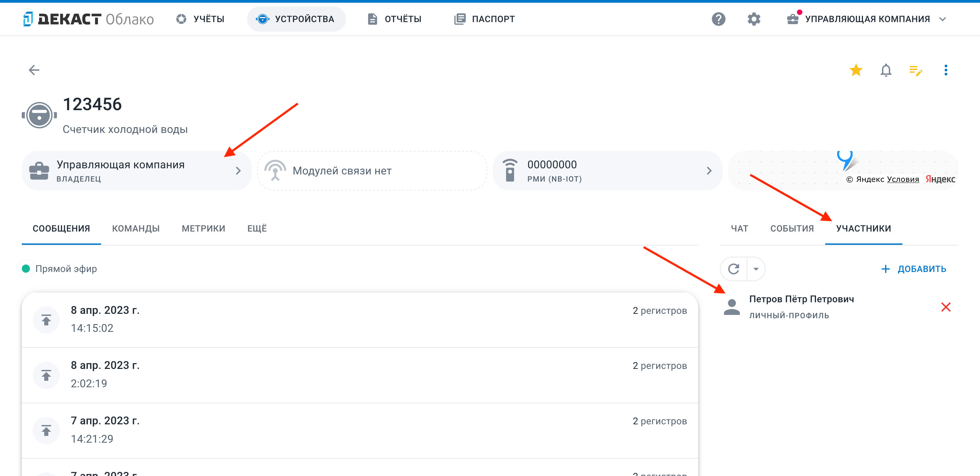The height and width of the screenshot is (476, 980).
Task: Open the Учёты section
Action: 200,19
